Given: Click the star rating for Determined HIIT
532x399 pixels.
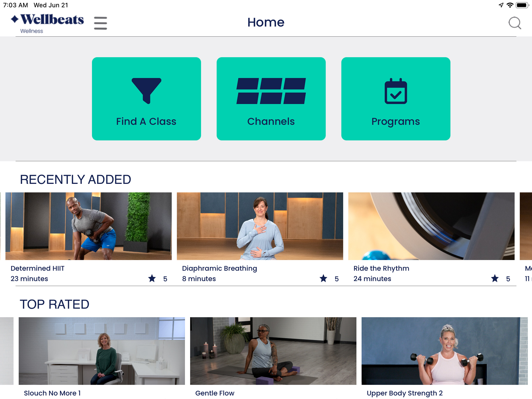Looking at the screenshot, I should pos(158,278).
